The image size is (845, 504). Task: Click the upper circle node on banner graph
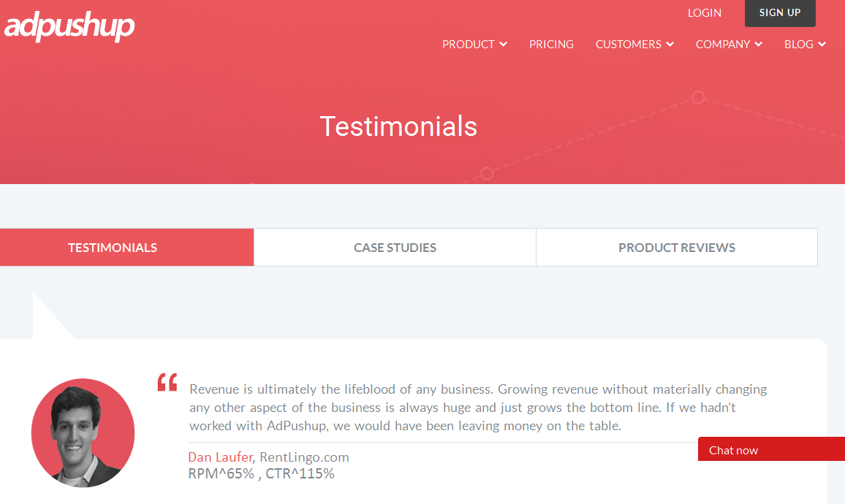(x=698, y=97)
